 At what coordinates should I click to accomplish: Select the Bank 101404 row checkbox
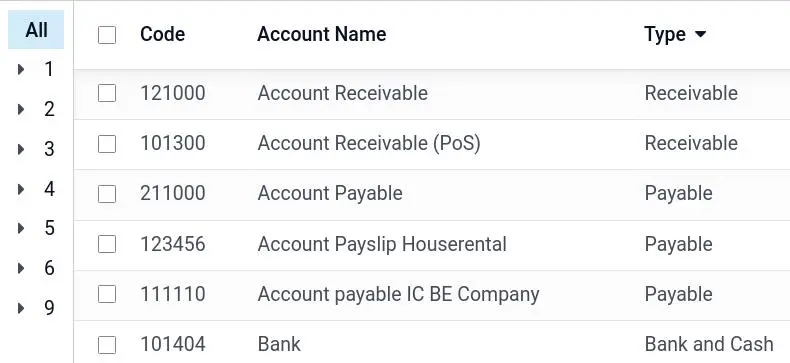tap(107, 345)
